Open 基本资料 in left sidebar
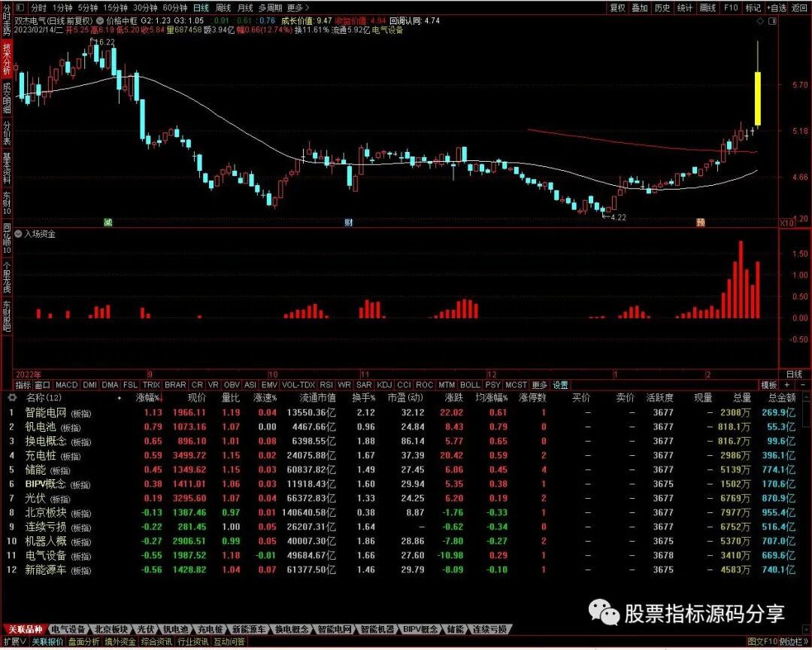Viewport: 812px width, 650px height. pos(7,169)
